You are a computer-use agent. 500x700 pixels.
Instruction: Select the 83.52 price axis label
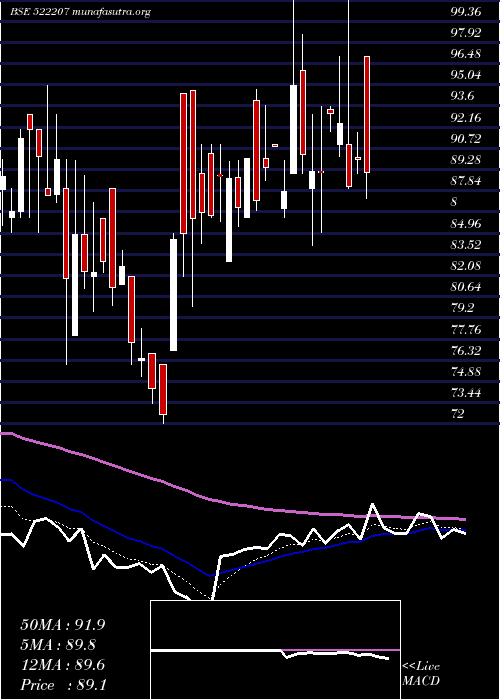[466, 245]
